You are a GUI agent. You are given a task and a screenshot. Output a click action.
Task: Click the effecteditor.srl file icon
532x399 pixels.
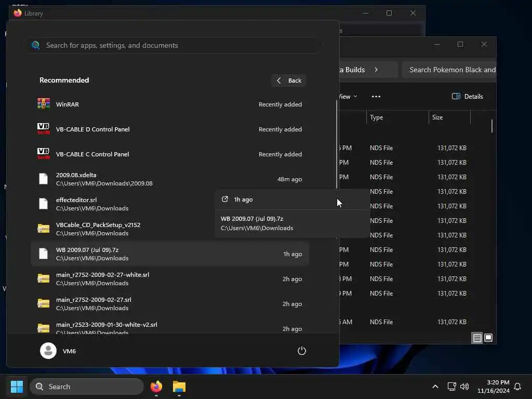[44, 204]
